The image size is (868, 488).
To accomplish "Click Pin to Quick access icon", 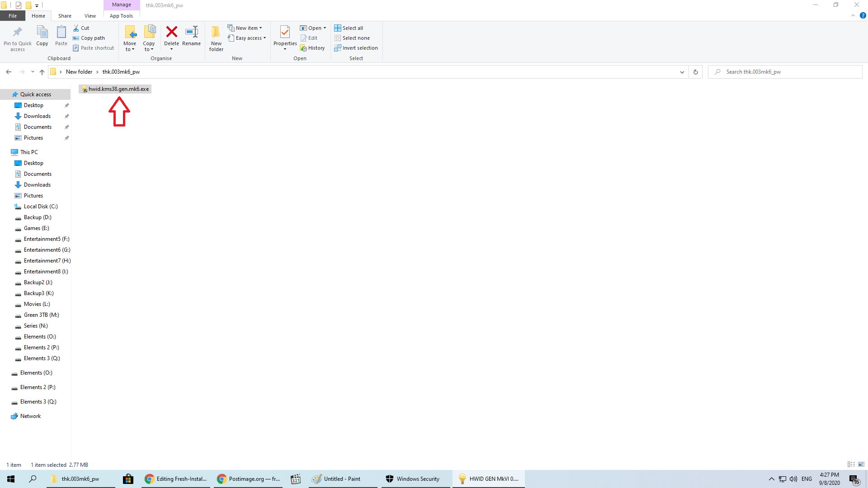I will click(x=18, y=32).
